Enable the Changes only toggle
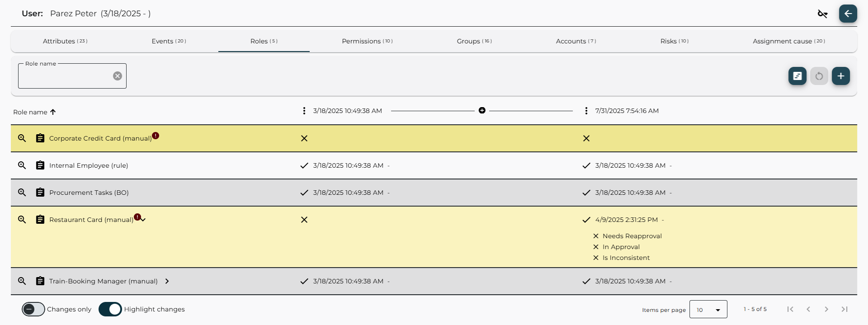The image size is (868, 325). click(33, 309)
